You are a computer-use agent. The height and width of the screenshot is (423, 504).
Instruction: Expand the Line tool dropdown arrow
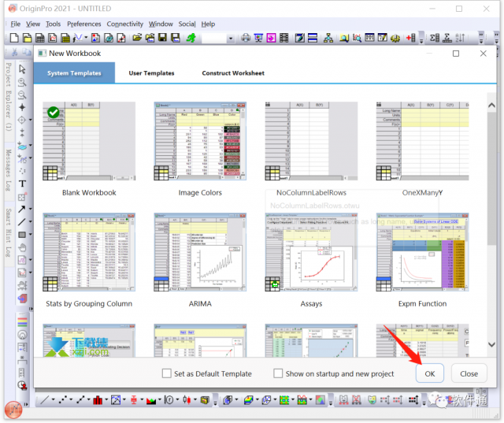pos(31,222)
